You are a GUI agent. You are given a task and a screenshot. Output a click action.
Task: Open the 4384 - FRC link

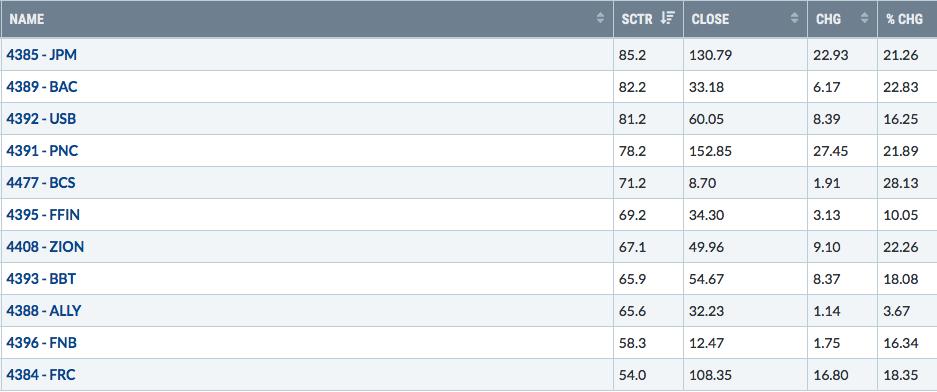pos(41,375)
